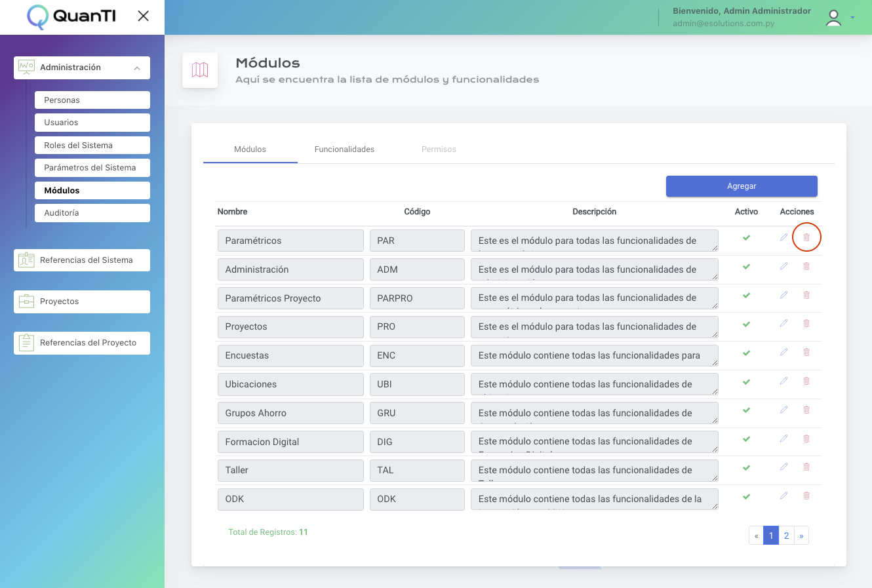
Task: Go to next page with » button
Action: [x=801, y=536]
